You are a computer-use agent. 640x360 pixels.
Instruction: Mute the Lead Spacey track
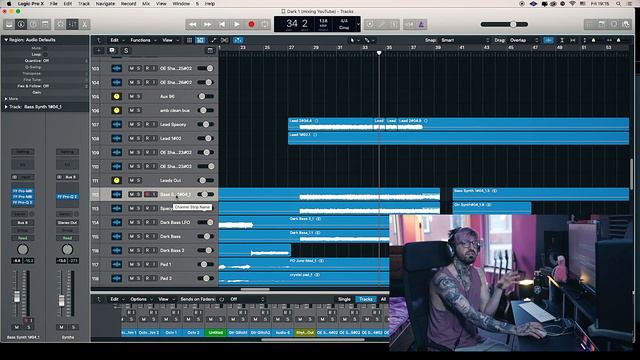point(131,124)
